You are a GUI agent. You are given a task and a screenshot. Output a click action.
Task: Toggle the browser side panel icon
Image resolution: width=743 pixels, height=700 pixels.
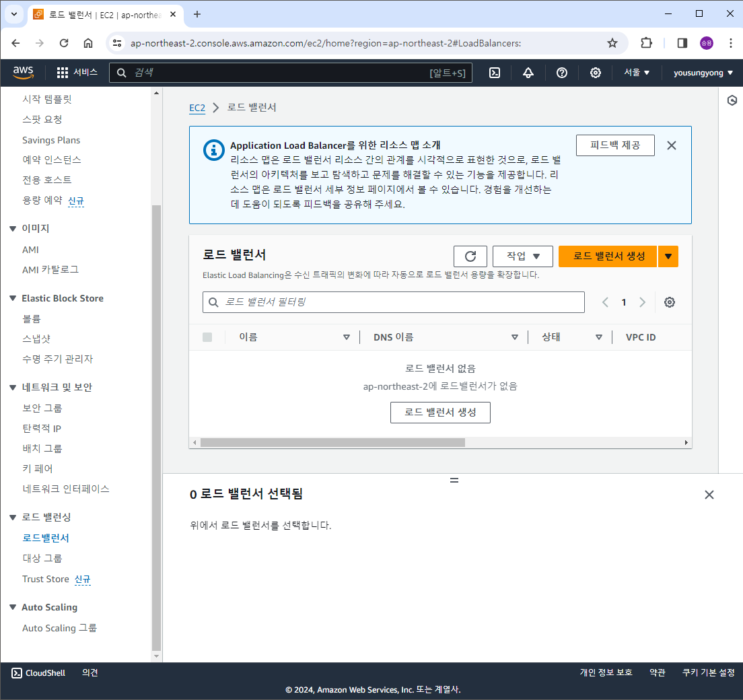(682, 43)
